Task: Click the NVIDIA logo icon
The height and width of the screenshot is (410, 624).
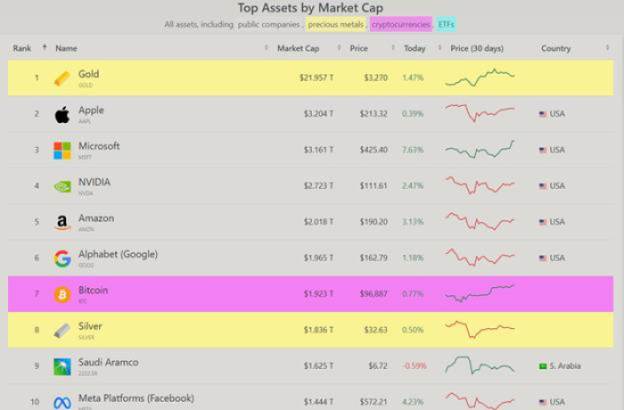Action: click(x=62, y=186)
